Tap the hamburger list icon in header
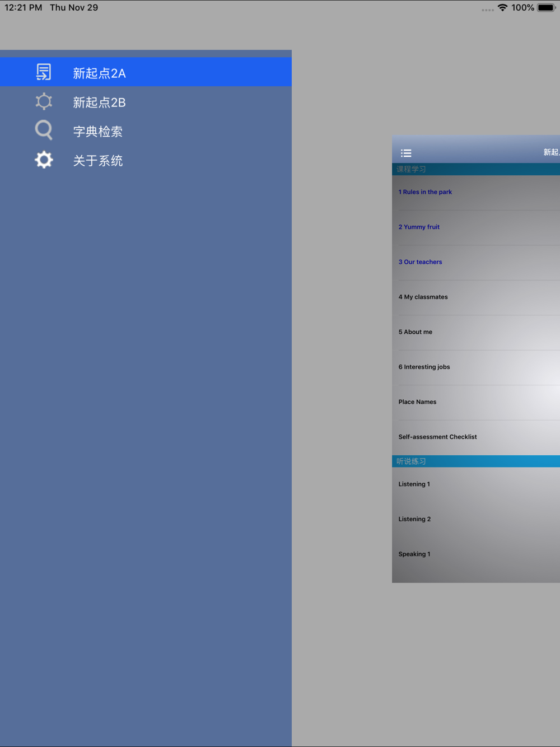 (406, 153)
